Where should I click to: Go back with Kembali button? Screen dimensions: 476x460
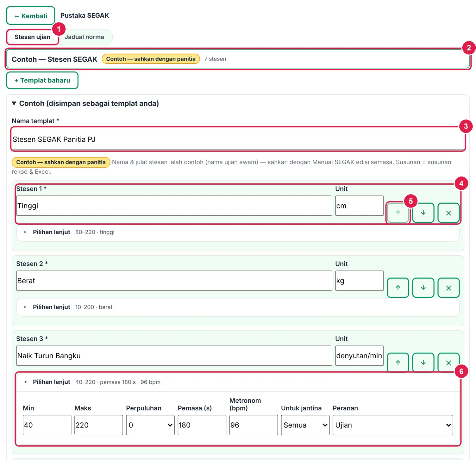pyautogui.click(x=31, y=16)
